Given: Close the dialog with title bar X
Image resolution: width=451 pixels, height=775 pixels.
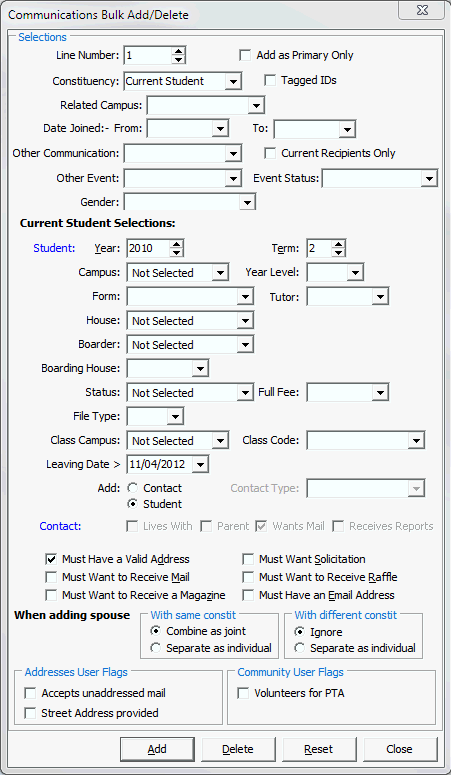Looking at the screenshot, I should pos(421,10).
